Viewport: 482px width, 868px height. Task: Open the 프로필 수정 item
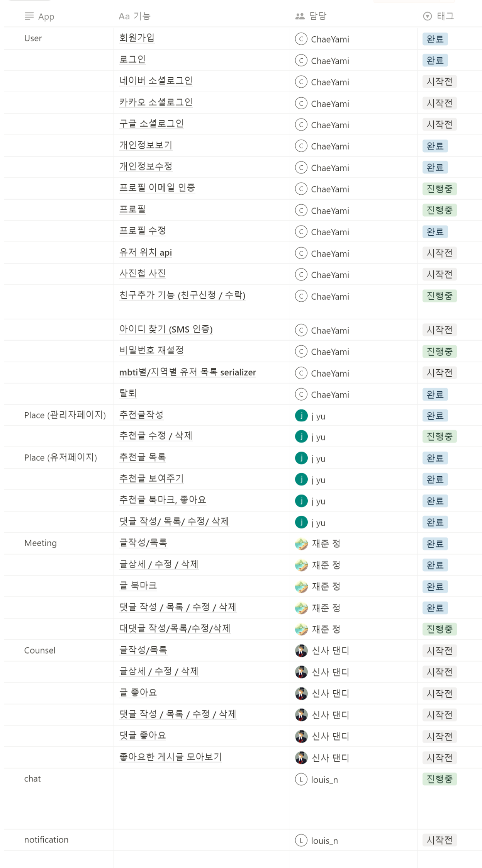(143, 231)
